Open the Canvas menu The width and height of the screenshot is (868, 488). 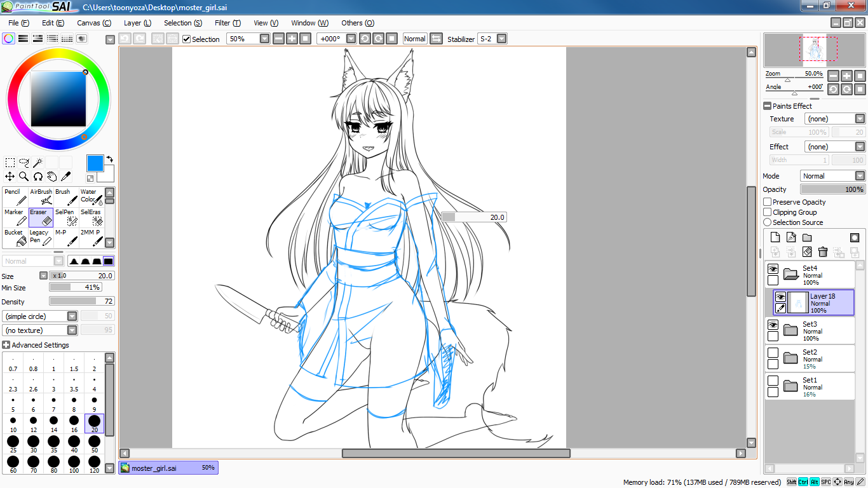coord(94,23)
